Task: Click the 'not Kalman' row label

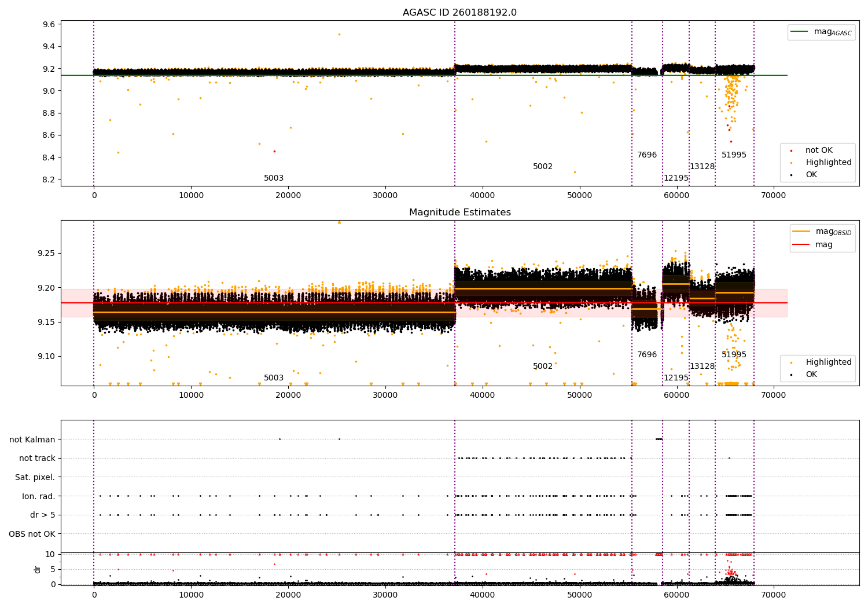Action: tap(32, 439)
